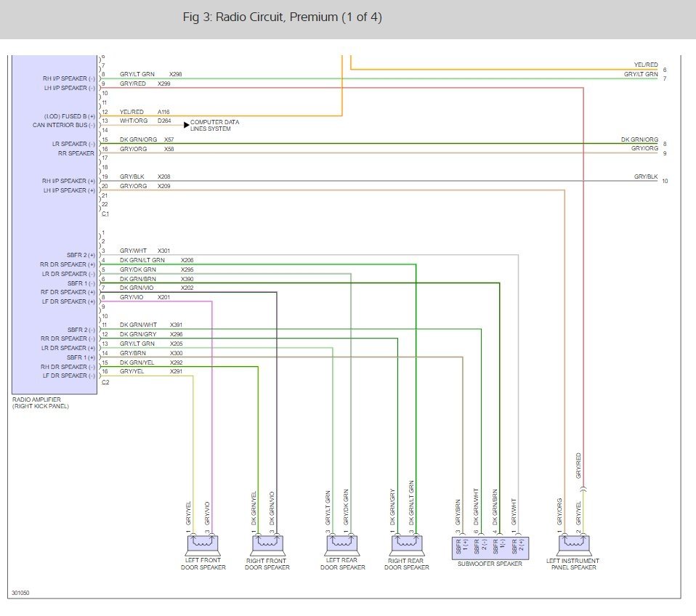Click the 'RH I/P SPEAKER (+)' pin label
696x616 pixels.
point(68,181)
